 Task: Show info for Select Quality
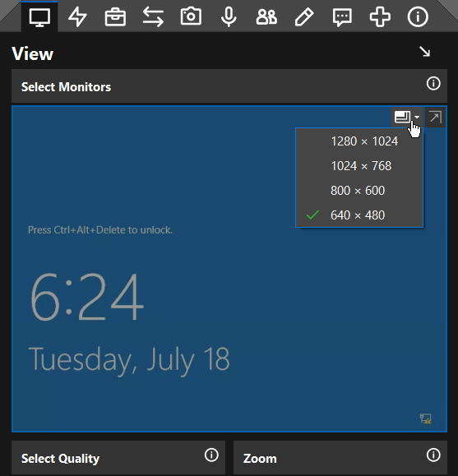pos(211,455)
